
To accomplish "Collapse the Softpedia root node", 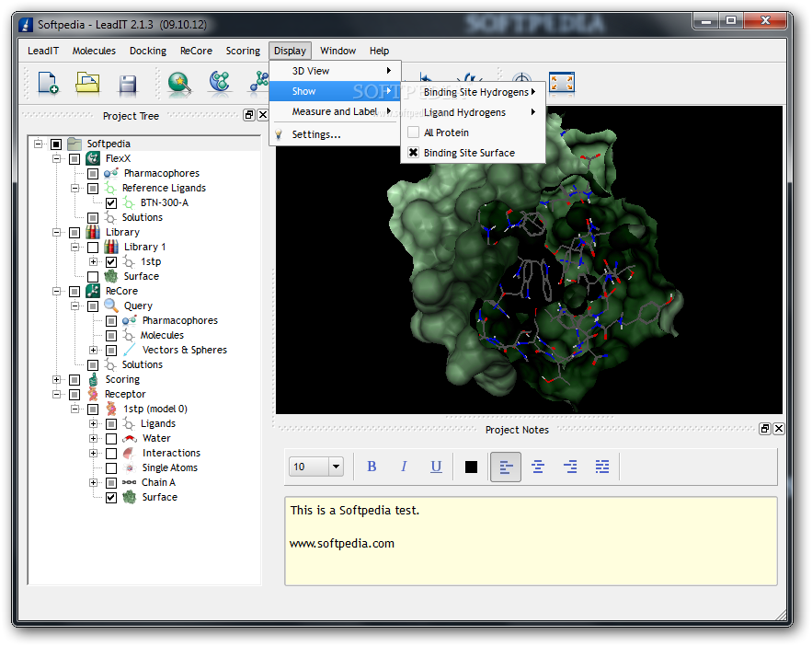I will click(x=39, y=144).
